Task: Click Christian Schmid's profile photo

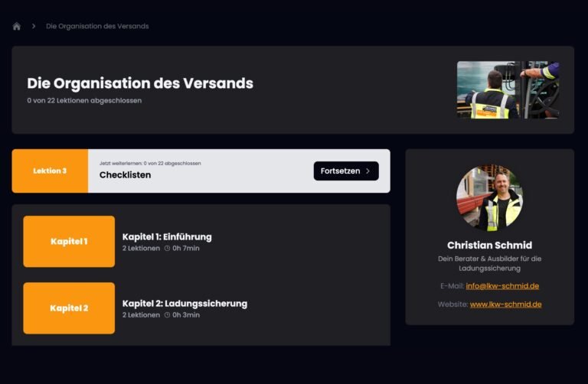Action: [489, 198]
